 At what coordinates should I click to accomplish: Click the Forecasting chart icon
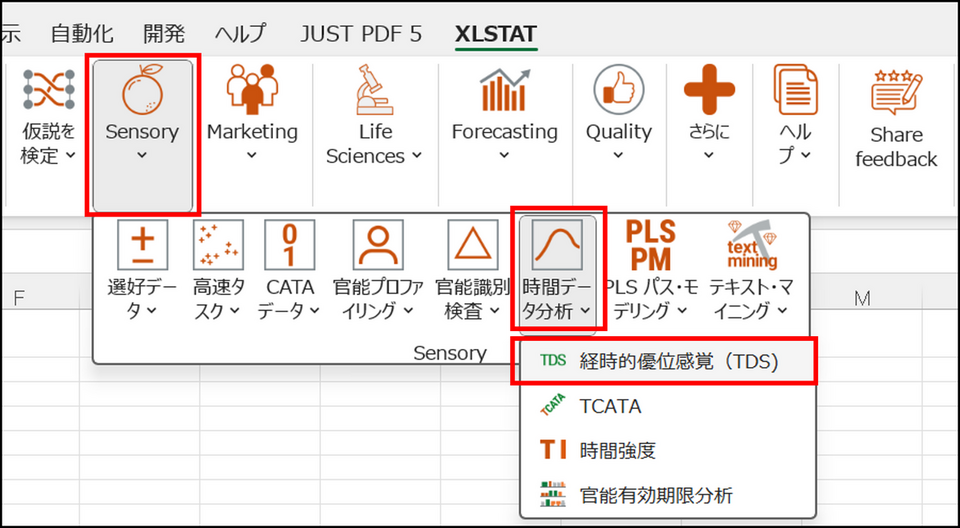point(504,90)
